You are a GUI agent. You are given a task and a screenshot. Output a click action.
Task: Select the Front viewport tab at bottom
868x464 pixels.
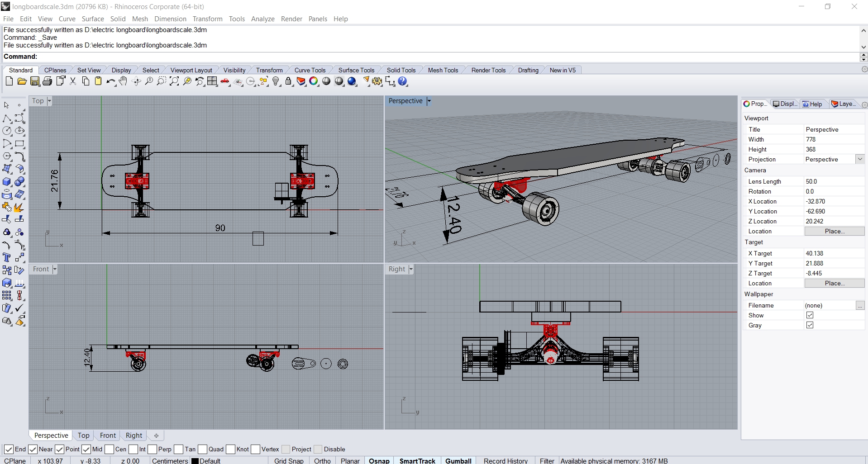tap(108, 436)
